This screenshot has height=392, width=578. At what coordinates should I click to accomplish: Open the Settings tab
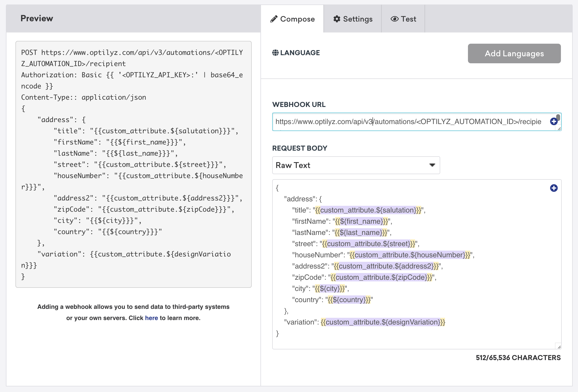pyautogui.click(x=353, y=18)
